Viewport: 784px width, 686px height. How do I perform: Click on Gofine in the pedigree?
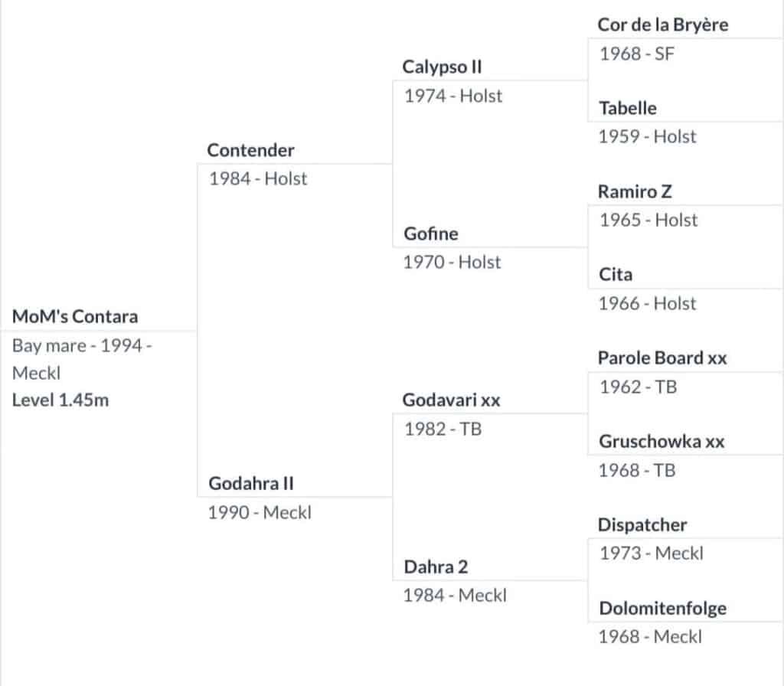(431, 234)
